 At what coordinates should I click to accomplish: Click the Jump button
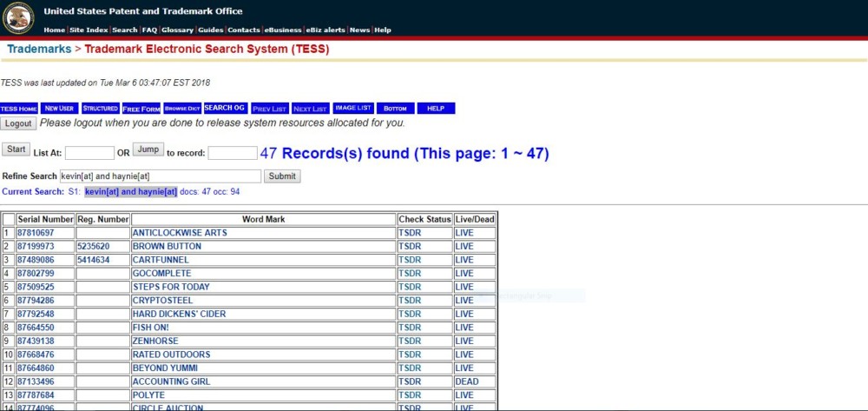[x=148, y=149]
